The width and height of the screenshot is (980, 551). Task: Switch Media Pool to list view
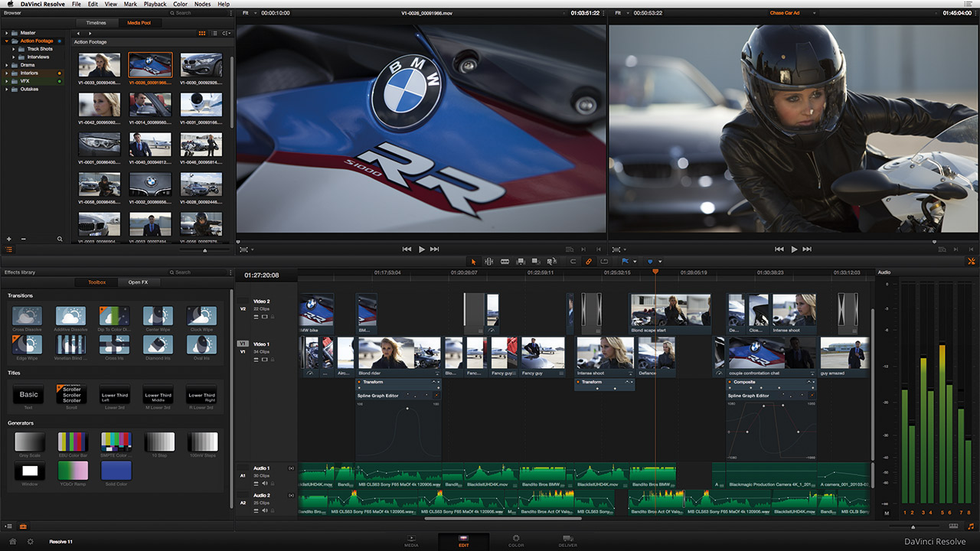click(214, 34)
